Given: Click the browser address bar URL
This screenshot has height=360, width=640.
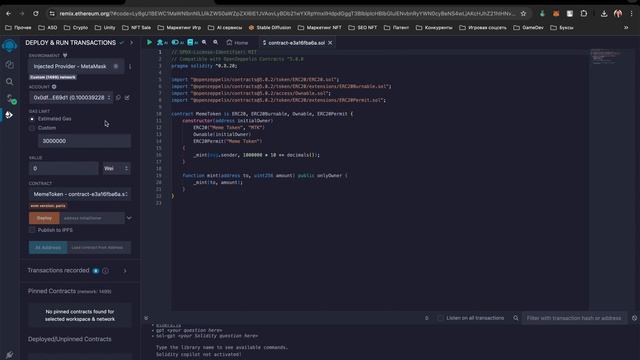Looking at the screenshot, I should (286, 13).
